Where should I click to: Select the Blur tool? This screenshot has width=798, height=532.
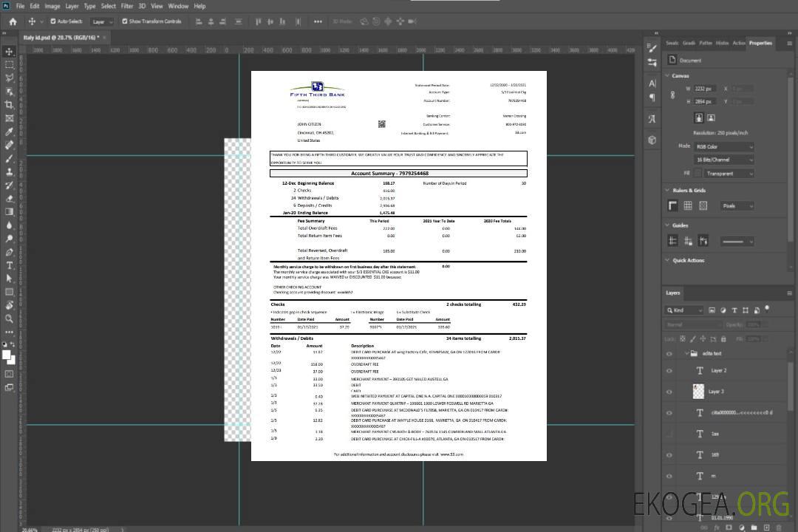pos(9,225)
